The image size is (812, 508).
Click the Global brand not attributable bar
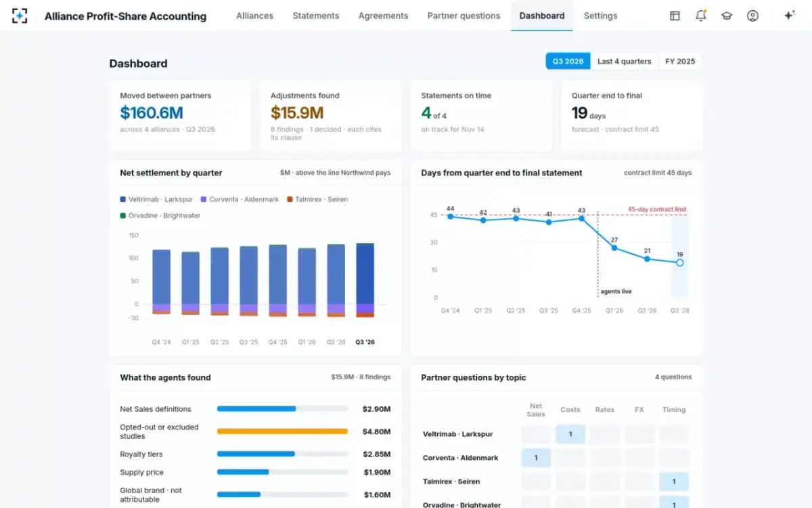[282, 494]
